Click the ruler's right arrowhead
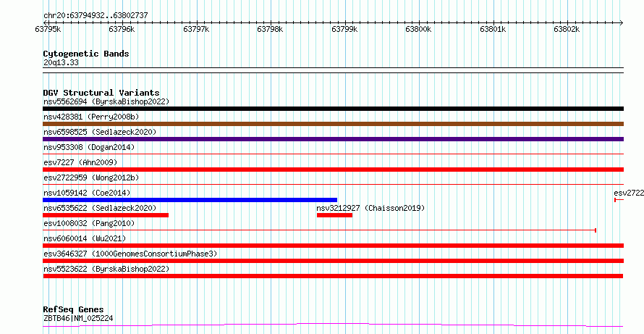Screen dimensions: 644x334 tap(622, 23)
